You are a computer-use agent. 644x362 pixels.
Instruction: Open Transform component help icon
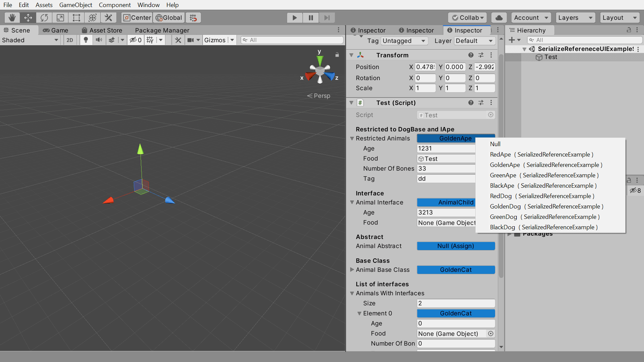[x=471, y=55]
